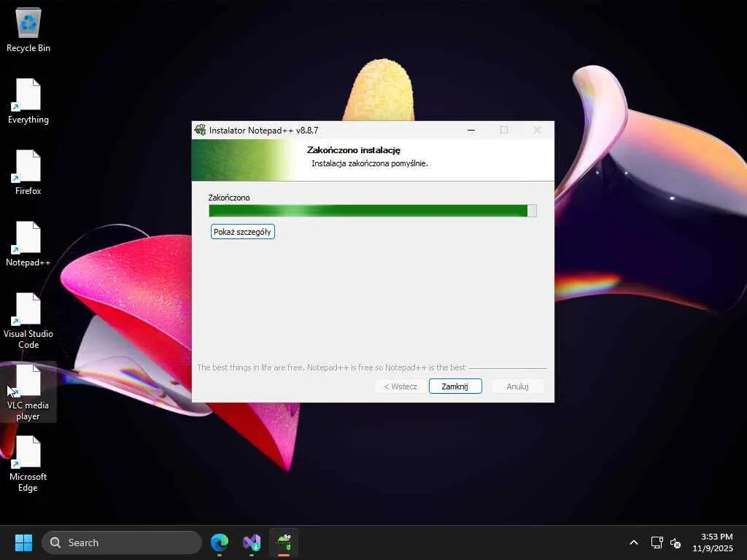Select the Microsoft Edge desktop shortcut
The height and width of the screenshot is (560, 747).
tap(28, 464)
